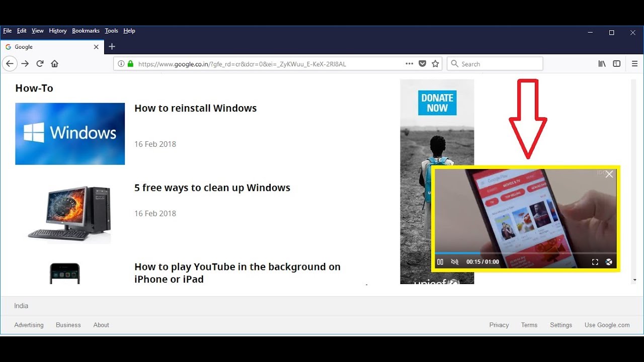The height and width of the screenshot is (362, 644).
Task: Open the Advertising footer link
Action: [29, 325]
